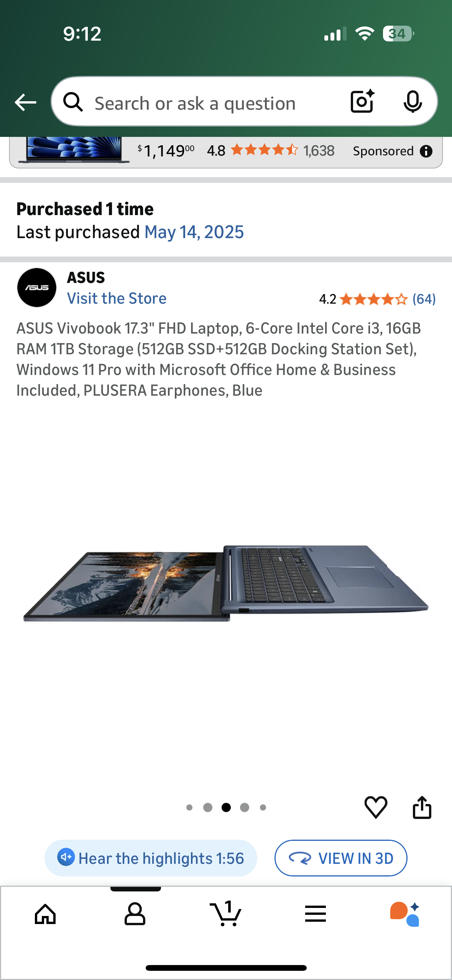Tap the Sponsored info icon
The width and height of the screenshot is (452, 980).
tap(426, 151)
